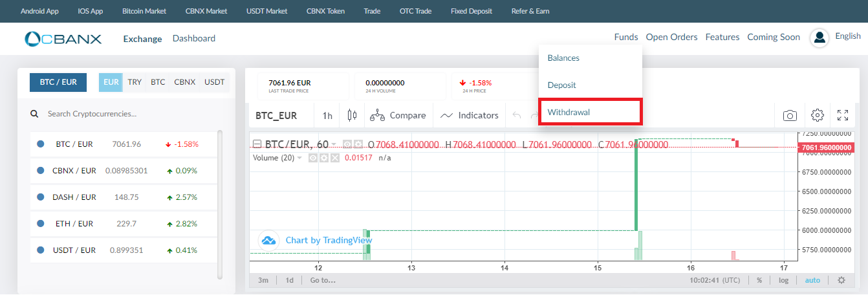The height and width of the screenshot is (295, 868).
Task: Open USDT Market link in top bar
Action: [266, 11]
